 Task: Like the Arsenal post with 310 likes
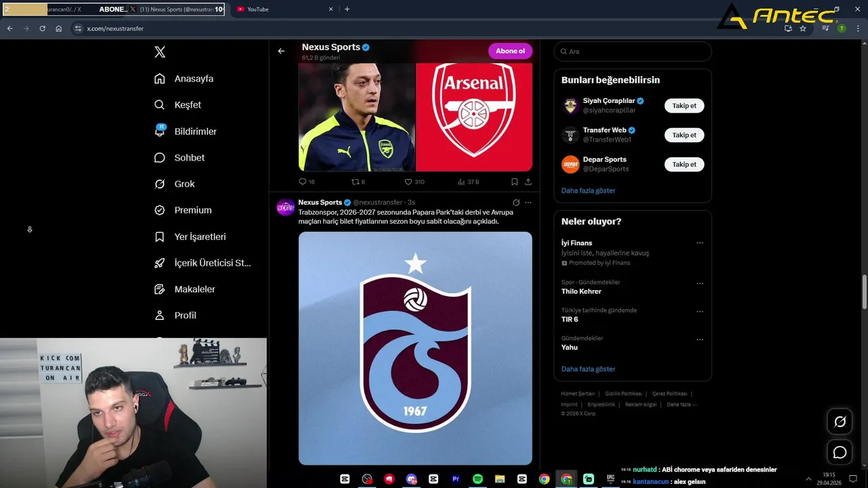point(414,182)
